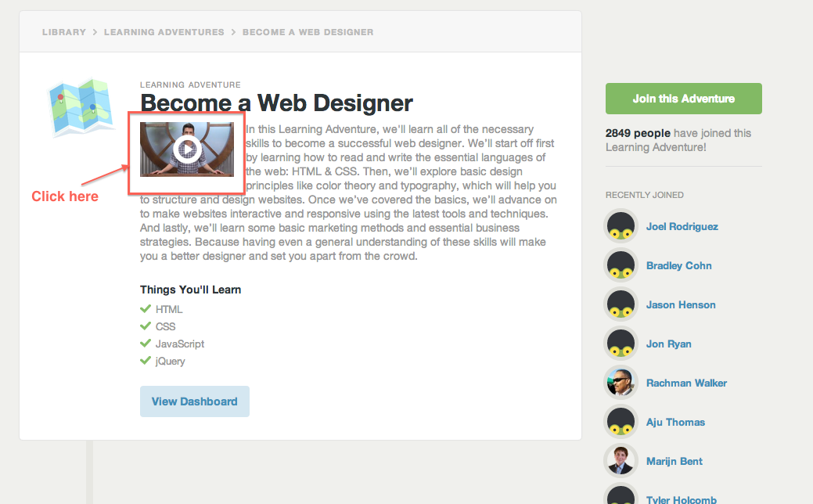The height and width of the screenshot is (504, 813).
Task: Click Jon Ryan's avatar icon
Action: 621,344
